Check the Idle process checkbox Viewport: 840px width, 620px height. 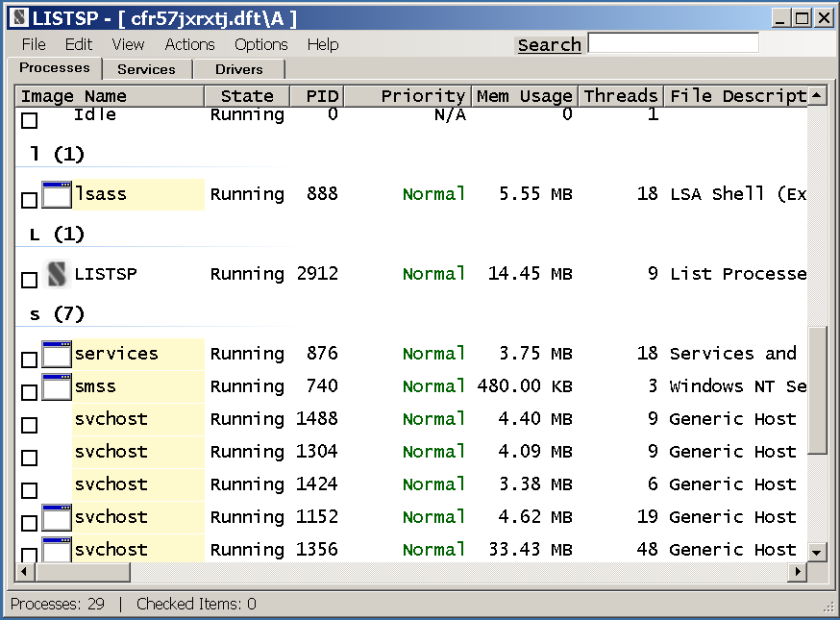click(x=30, y=120)
